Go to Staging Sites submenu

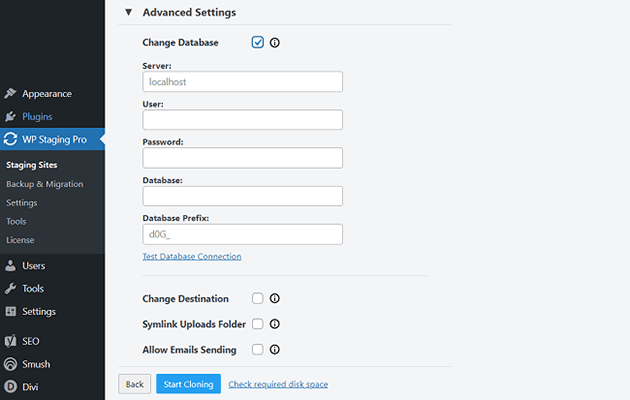pyautogui.click(x=32, y=165)
